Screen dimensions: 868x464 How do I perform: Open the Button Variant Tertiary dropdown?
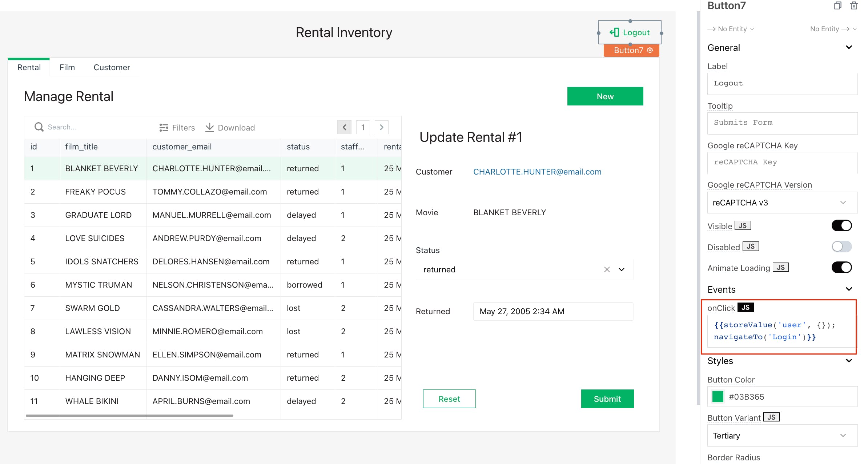click(x=782, y=436)
